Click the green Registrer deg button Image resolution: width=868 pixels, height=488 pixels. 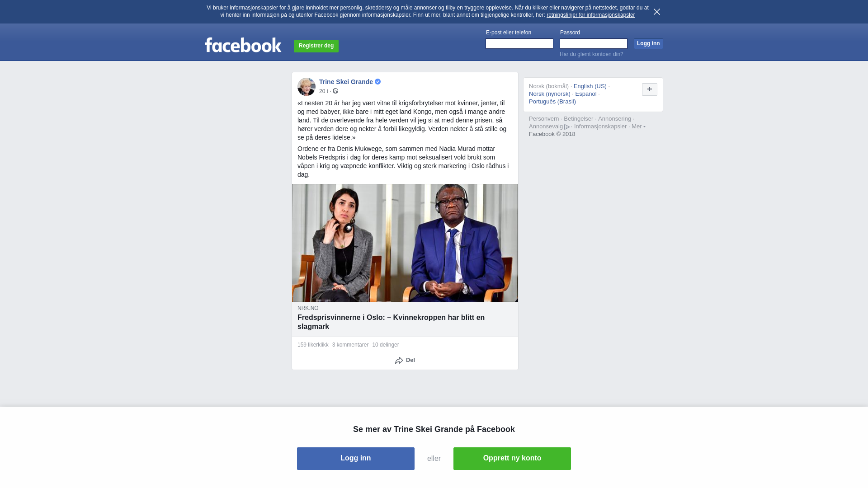click(316, 46)
